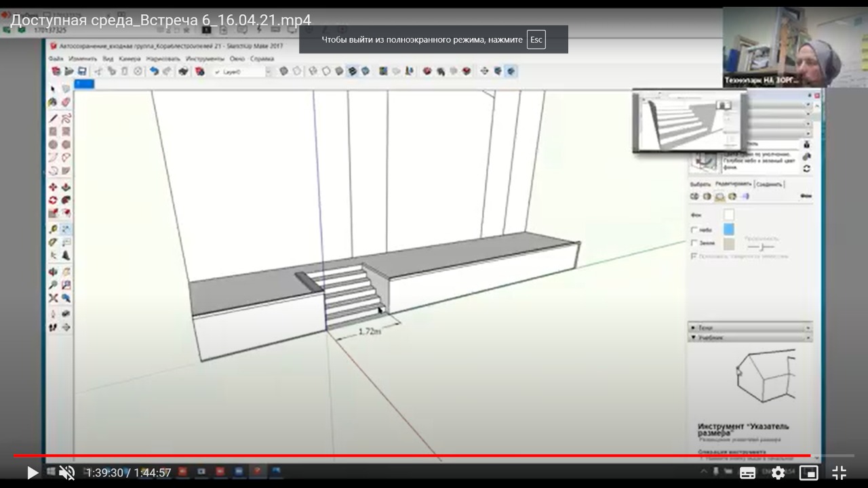This screenshot has height=488, width=868.
Task: Select the Rectangle tool
Action: (x=53, y=131)
